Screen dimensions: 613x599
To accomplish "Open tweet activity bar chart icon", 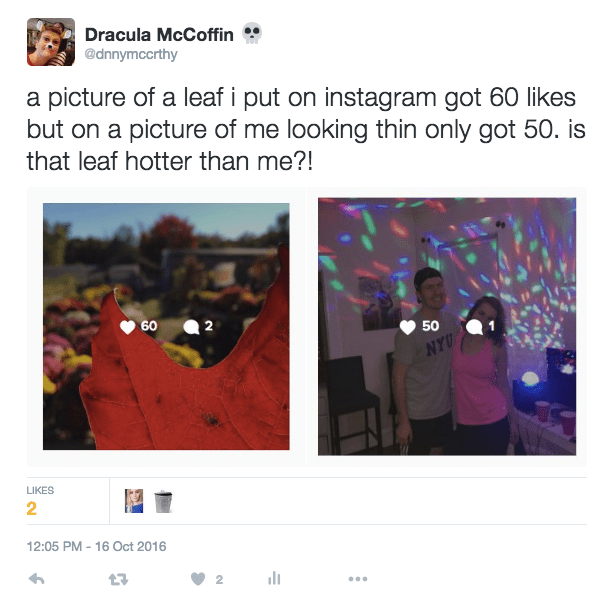I will [x=274, y=578].
